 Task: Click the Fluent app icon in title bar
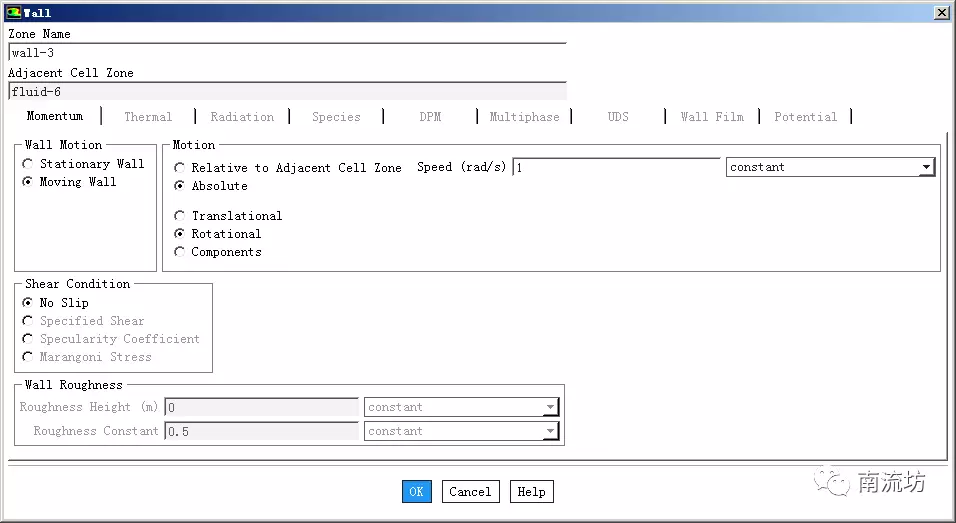(x=13, y=12)
